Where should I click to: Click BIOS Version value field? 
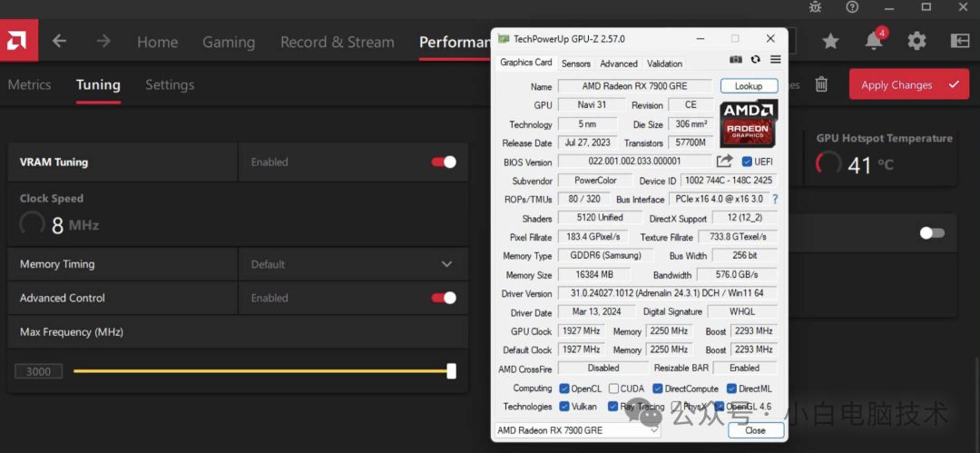click(634, 162)
